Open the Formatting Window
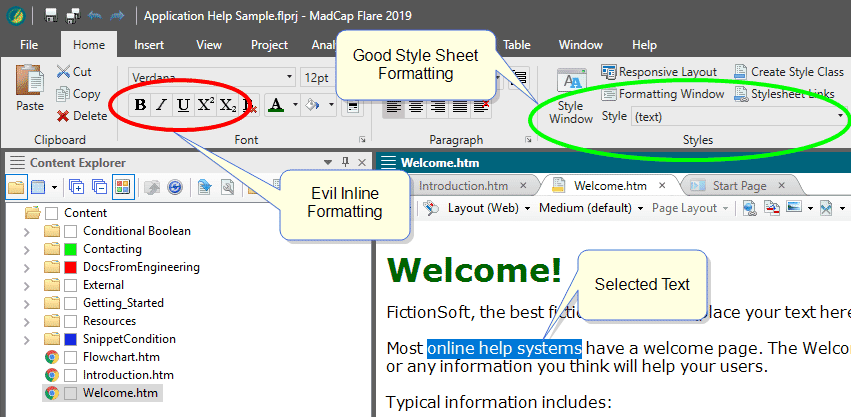851x417 pixels. tap(663, 94)
